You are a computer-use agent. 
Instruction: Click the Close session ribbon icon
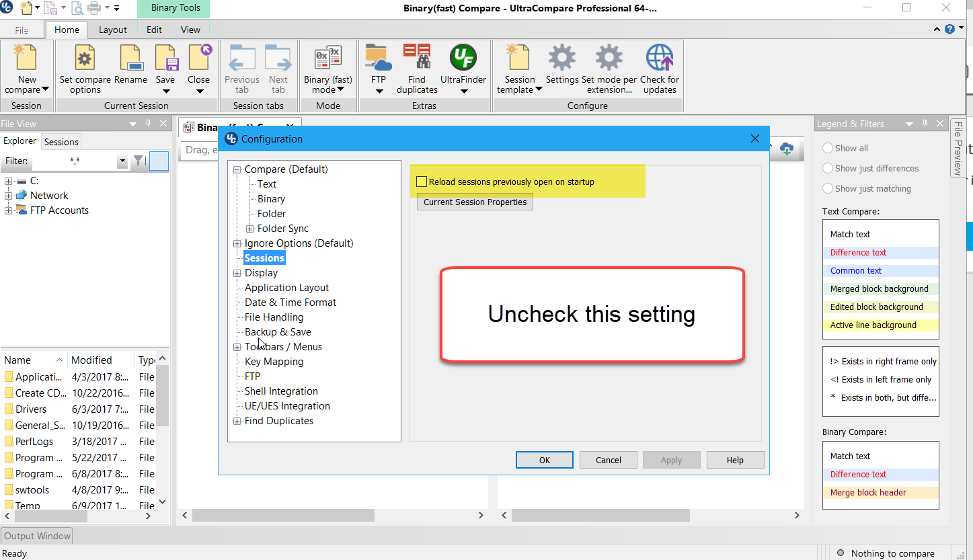(199, 58)
